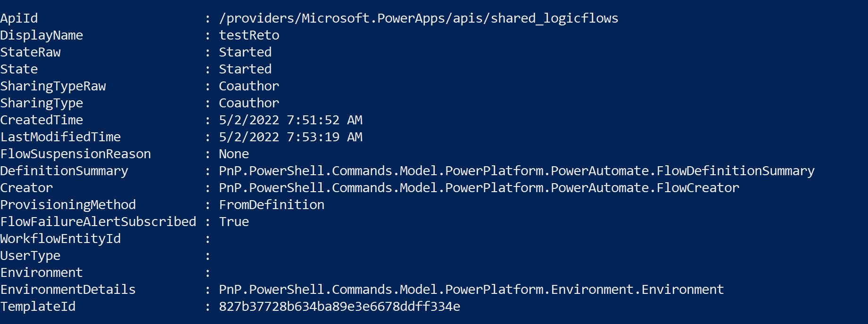This screenshot has height=324, width=868.
Task: Select the TemplateId GUID value
Action: [339, 307]
